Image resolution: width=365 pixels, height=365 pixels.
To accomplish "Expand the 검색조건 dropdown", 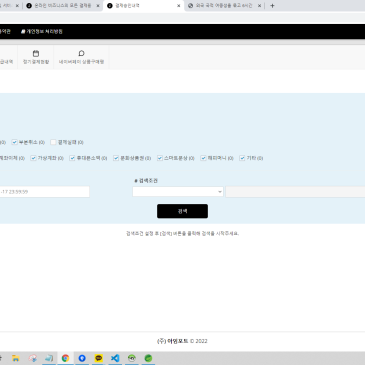I will (x=178, y=192).
